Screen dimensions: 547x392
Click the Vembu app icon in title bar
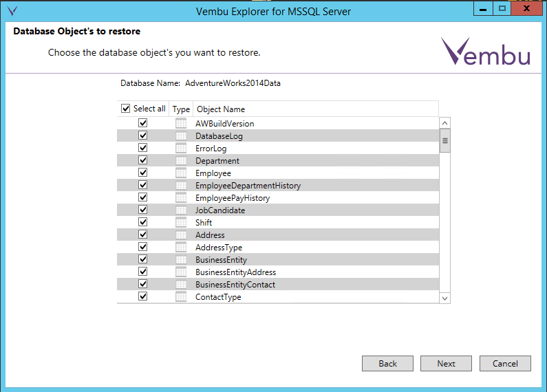(12, 11)
